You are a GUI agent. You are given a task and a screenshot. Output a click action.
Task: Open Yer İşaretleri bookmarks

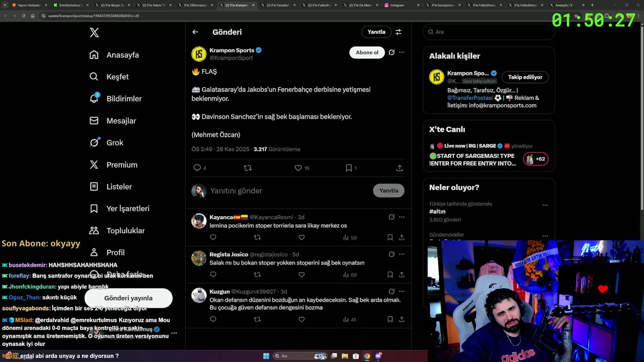pyautogui.click(x=119, y=209)
